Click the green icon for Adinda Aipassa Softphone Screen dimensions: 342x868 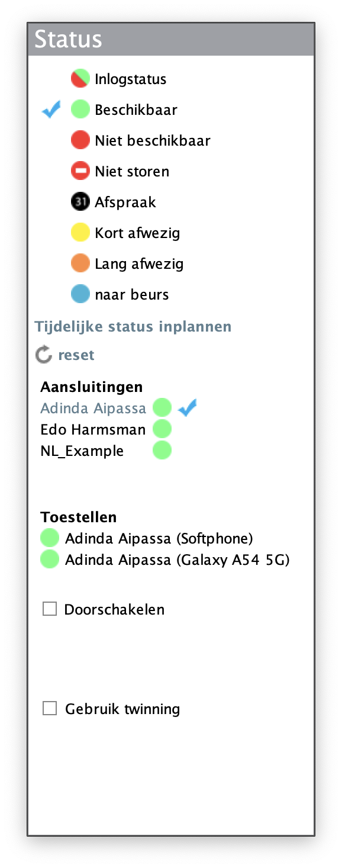(49, 537)
